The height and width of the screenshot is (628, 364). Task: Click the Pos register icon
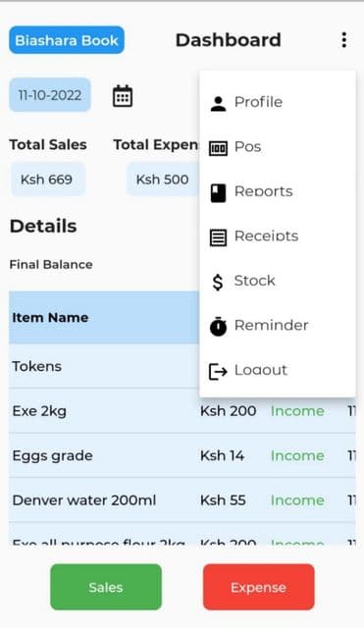218,148
